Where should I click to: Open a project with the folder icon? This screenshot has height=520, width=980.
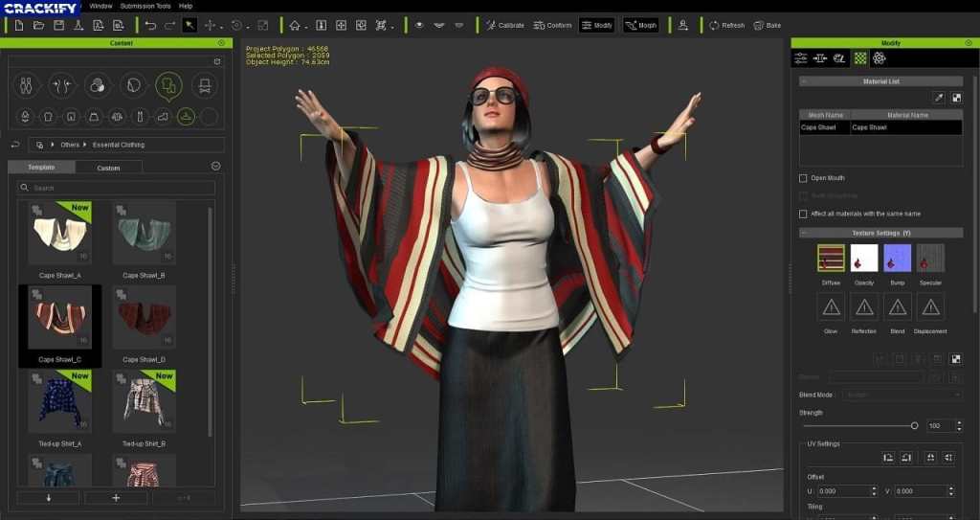pyautogui.click(x=38, y=26)
